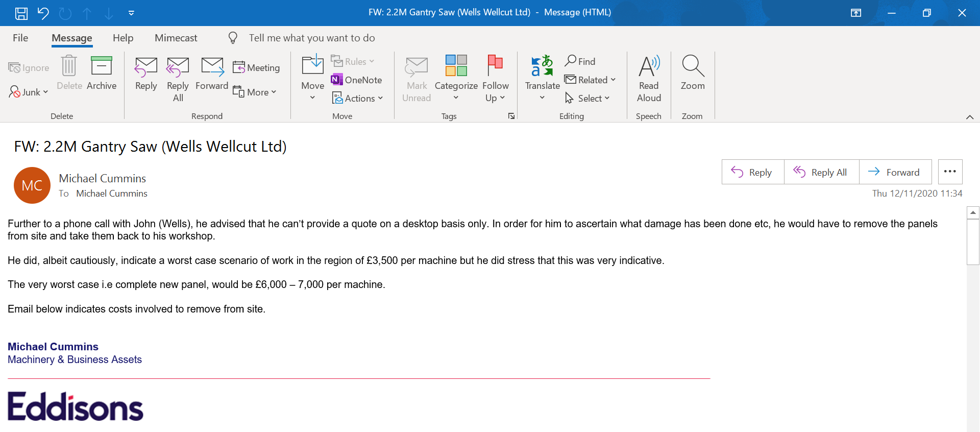
Task: Open the Follow Up flag menu
Action: pyautogui.click(x=495, y=79)
